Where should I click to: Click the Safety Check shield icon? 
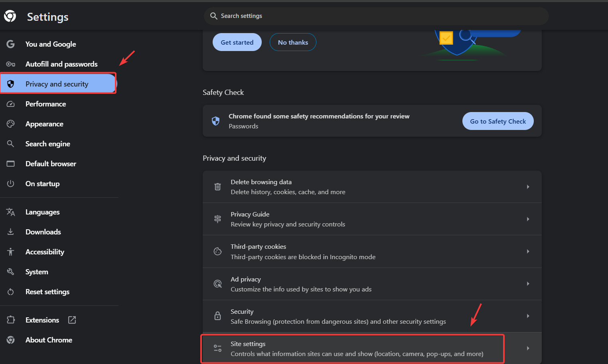tap(215, 121)
